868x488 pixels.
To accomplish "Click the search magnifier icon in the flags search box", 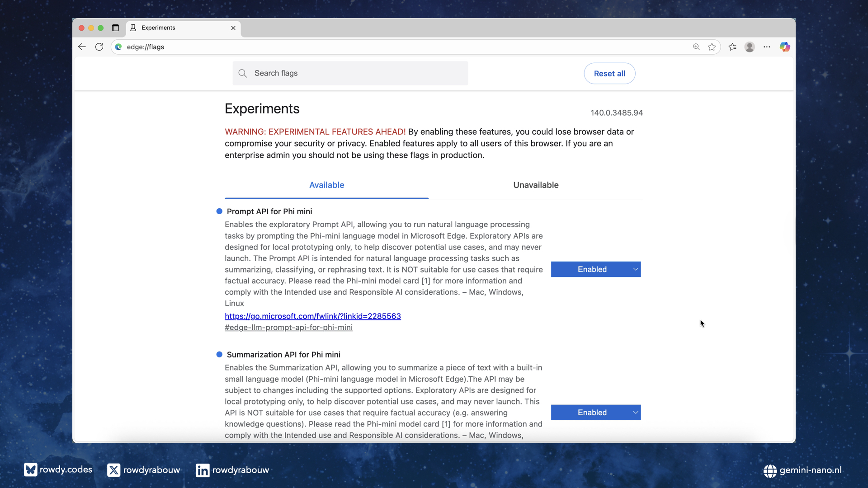I will 243,74.
